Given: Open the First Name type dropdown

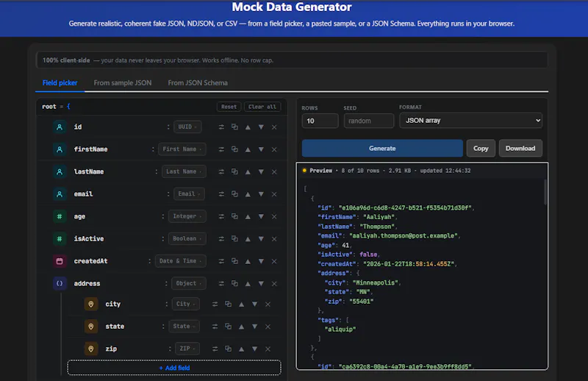Looking at the screenshot, I should [182, 149].
